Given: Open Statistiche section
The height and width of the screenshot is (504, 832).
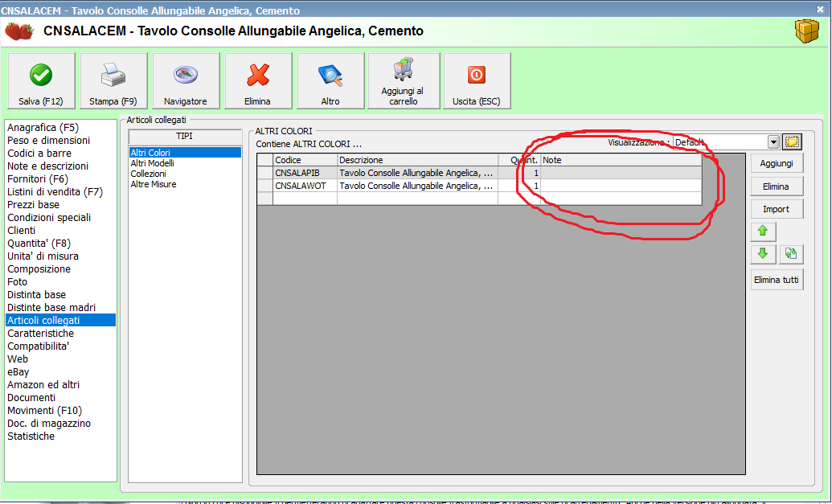Looking at the screenshot, I should (60, 436).
